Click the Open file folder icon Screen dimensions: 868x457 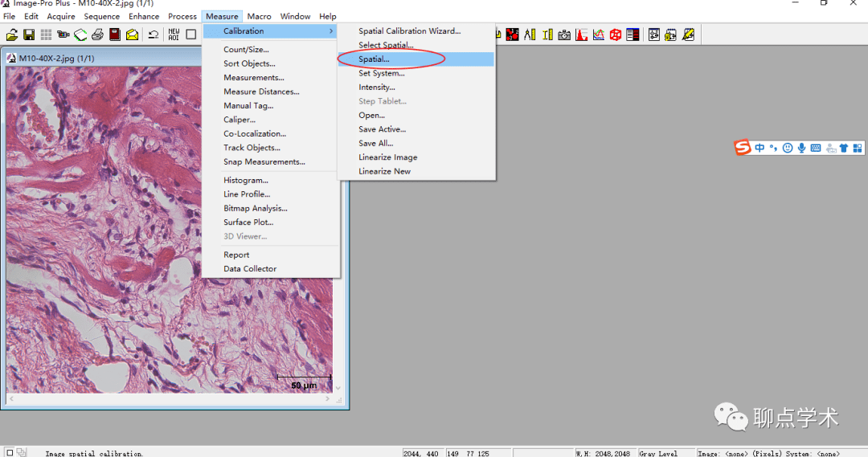[12, 35]
